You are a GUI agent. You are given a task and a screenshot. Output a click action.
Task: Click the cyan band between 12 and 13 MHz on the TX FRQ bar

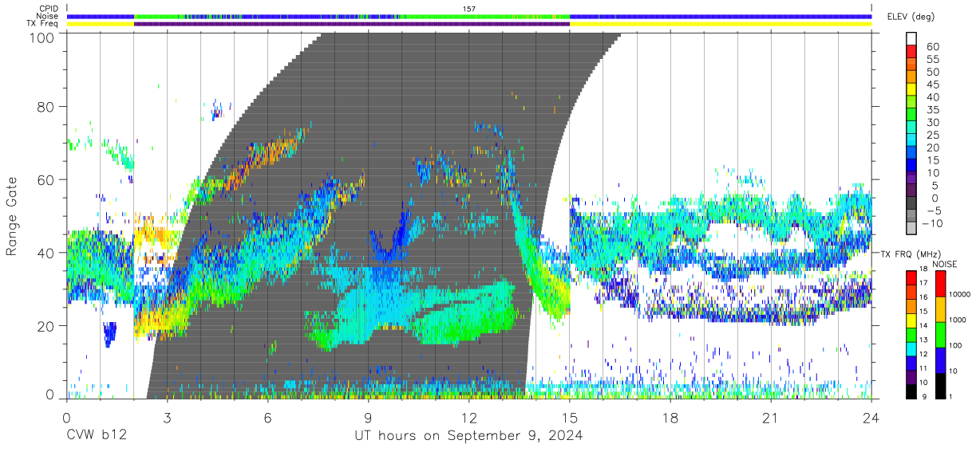coord(911,348)
